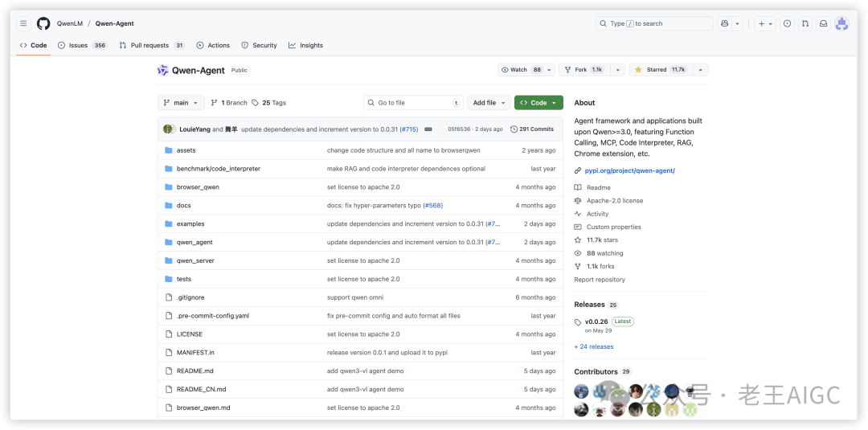This screenshot has height=430, width=868.
Task: Click LouieYang's commit author avatar
Action: 167,129
